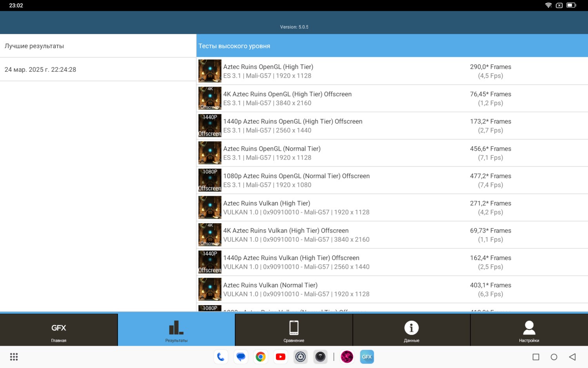Select Aztec Ruins OpenGL (Normal Tier) thumbnail
Screen dimensions: 588x368
210,153
